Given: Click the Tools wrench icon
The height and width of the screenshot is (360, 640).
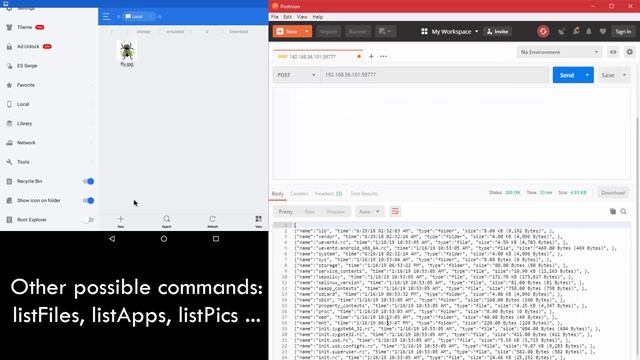Looking at the screenshot, I should click(x=9, y=162).
